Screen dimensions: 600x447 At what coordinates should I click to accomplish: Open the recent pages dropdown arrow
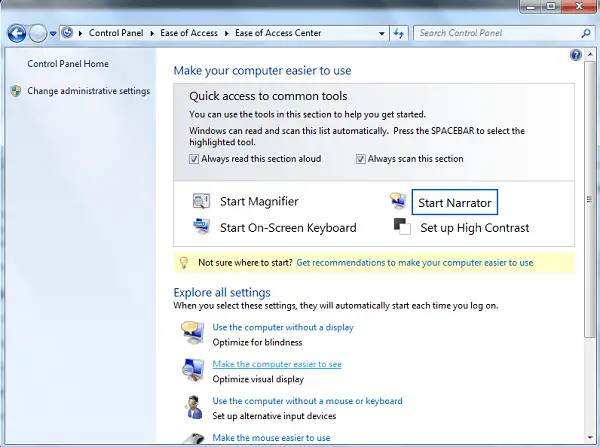pos(53,34)
